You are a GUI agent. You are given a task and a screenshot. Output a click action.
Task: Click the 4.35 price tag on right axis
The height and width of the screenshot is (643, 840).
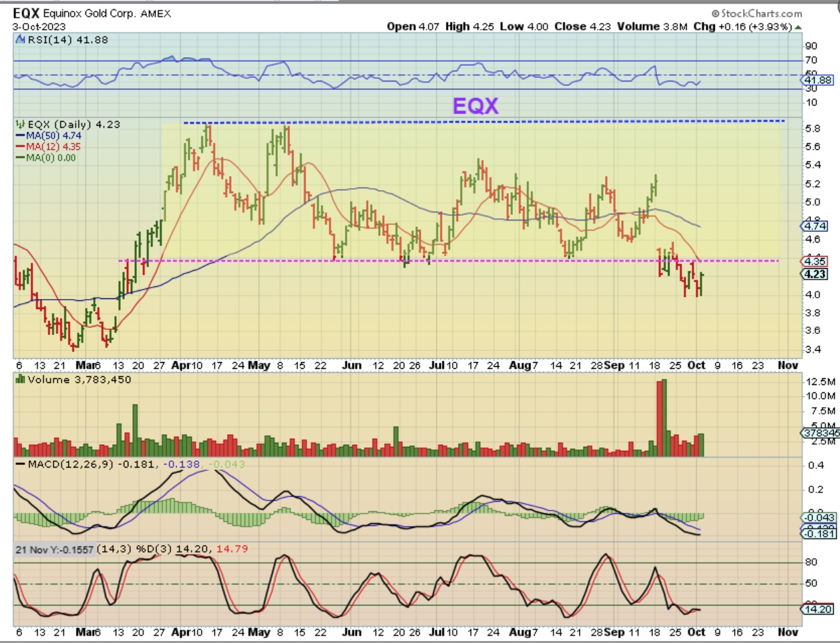coord(815,261)
